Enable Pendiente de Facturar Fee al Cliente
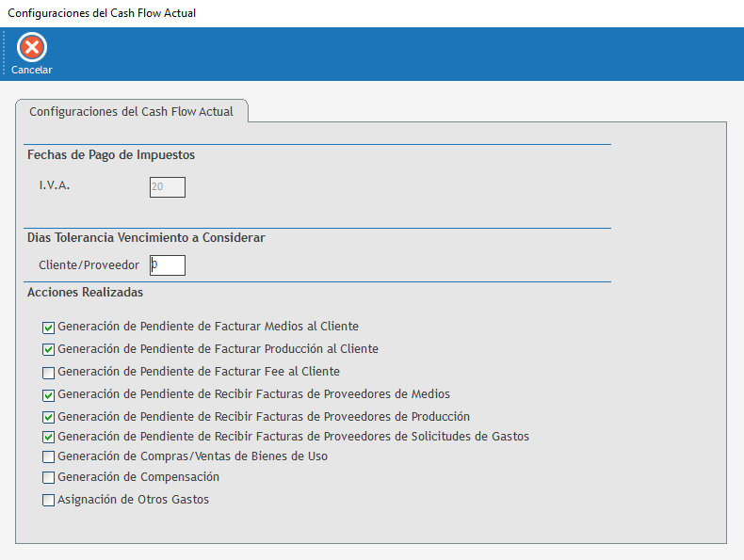The image size is (744, 560). [x=49, y=372]
